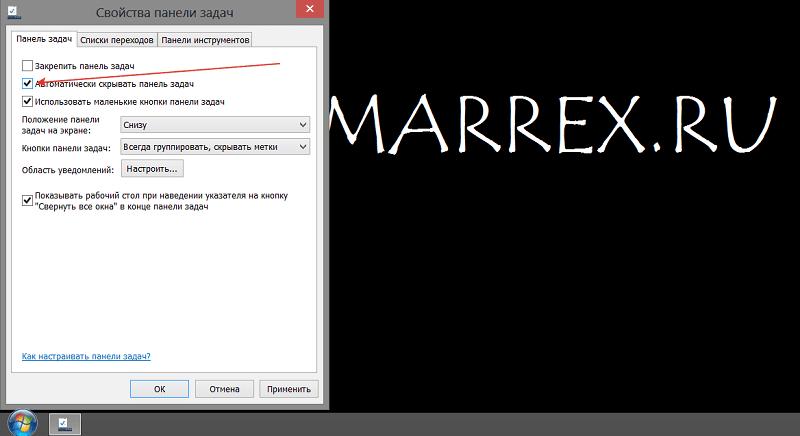Close the taskbar properties dialog
The image size is (800, 436).
[310, 9]
